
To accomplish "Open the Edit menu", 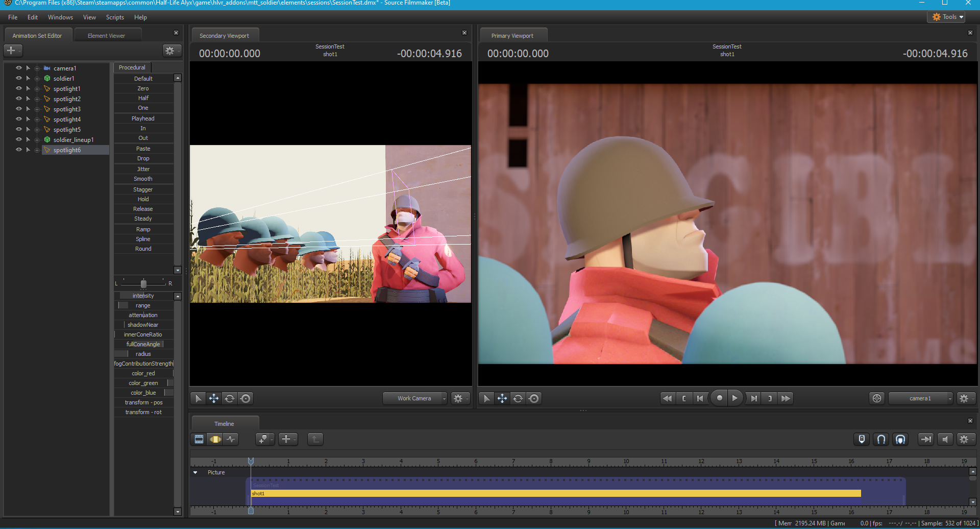I will (33, 17).
